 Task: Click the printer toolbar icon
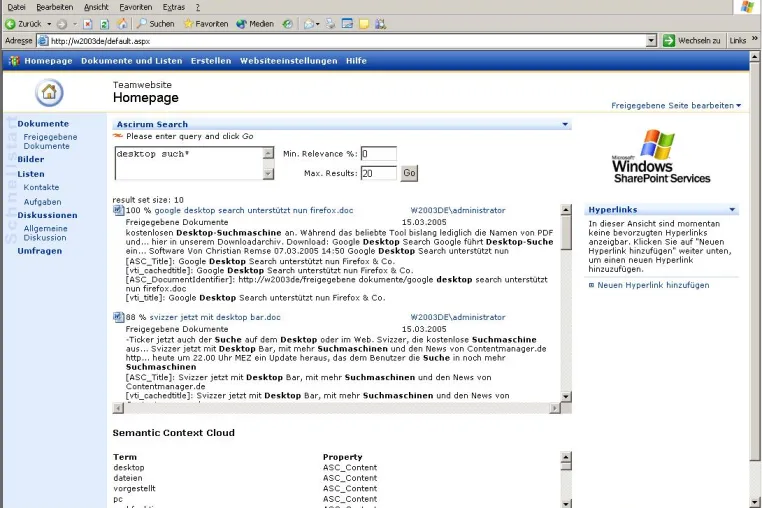click(330, 24)
